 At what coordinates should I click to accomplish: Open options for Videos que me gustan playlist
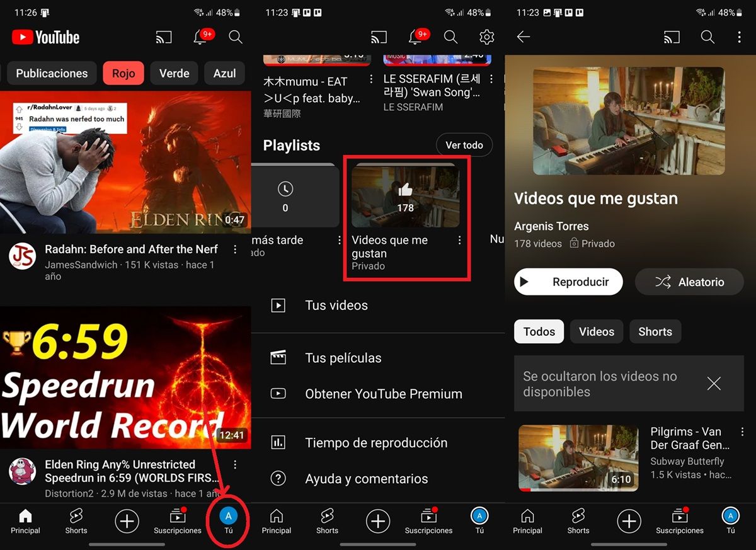point(459,241)
